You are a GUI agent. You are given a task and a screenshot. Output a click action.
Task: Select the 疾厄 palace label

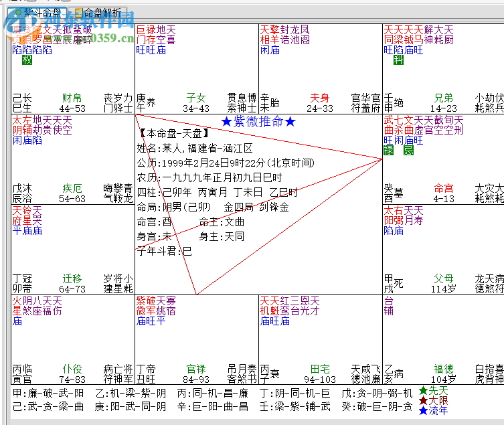point(72,188)
